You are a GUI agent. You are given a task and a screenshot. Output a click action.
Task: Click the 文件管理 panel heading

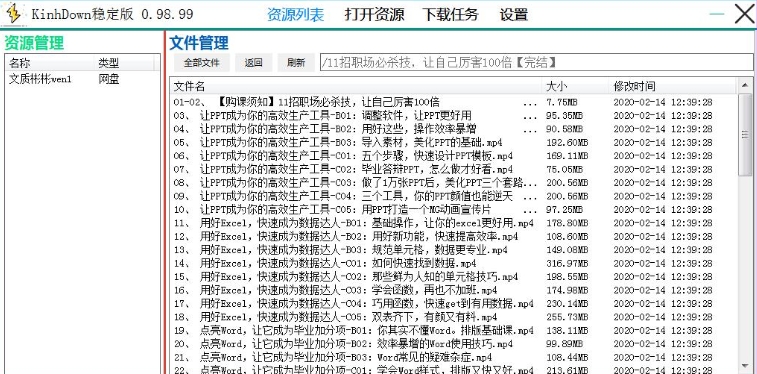[x=199, y=43]
